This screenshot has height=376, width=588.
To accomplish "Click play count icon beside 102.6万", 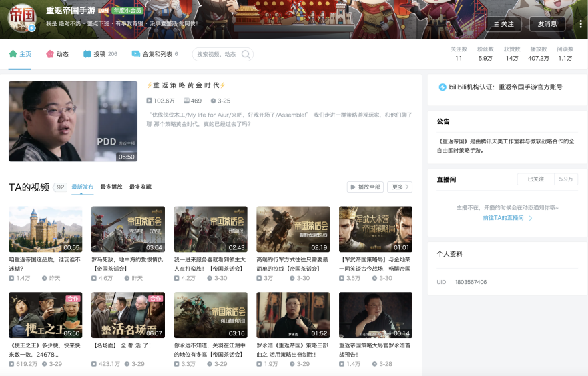I will 150,101.
